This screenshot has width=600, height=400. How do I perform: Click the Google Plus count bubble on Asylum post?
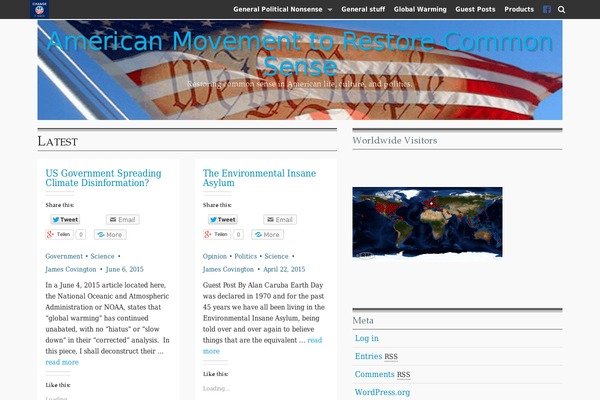(x=238, y=234)
